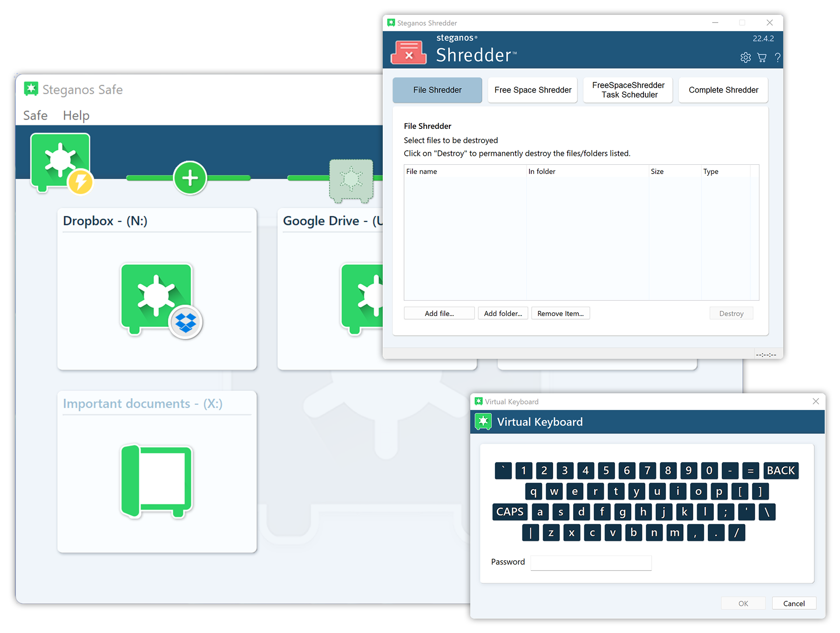The image size is (840, 633).
Task: Click the dotted placeholder safe icon
Action: point(351,180)
